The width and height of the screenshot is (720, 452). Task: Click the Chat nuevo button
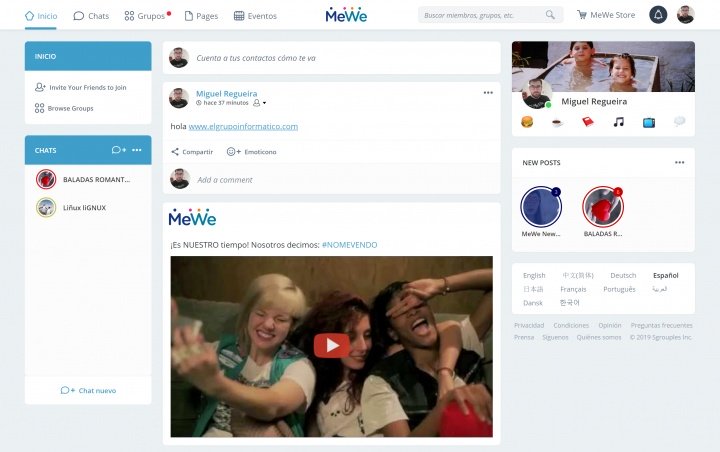[88, 390]
